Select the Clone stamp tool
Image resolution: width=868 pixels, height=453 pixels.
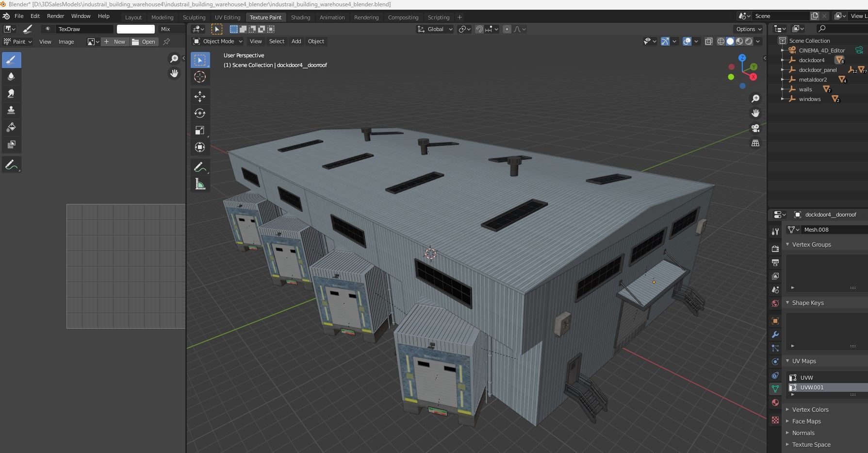coord(11,110)
